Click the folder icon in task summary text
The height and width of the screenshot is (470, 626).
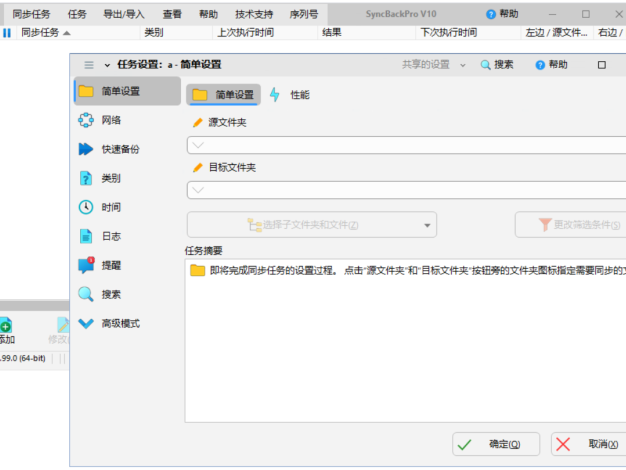click(x=198, y=270)
